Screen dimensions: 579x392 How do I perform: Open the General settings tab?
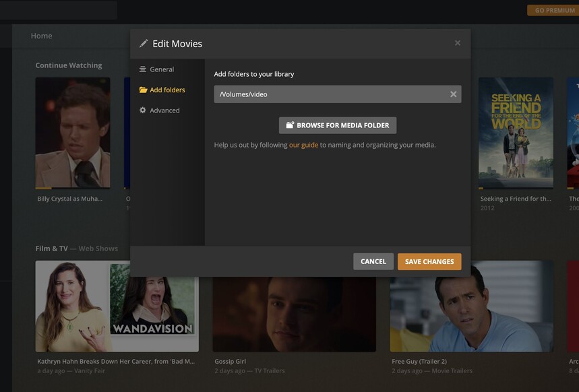coord(162,69)
